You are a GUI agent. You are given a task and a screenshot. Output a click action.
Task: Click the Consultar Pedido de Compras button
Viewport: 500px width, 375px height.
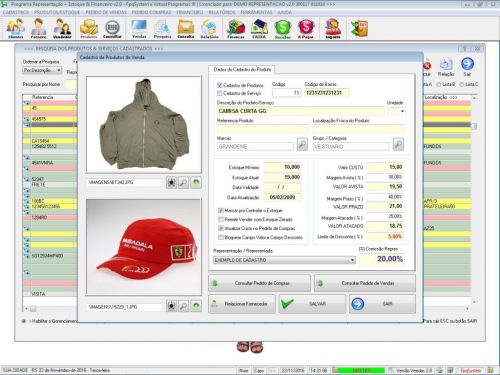click(259, 283)
